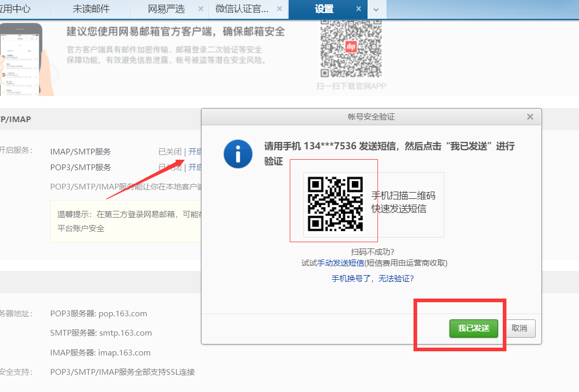This screenshot has height=392, width=579.
Task: Switch to the 网易严选 tab
Action: 166,9
